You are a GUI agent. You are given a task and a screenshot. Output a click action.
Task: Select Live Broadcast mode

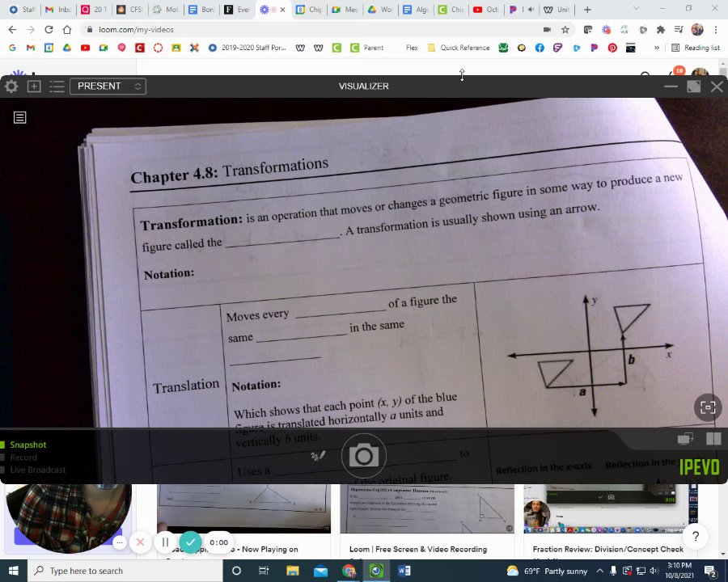coord(37,470)
